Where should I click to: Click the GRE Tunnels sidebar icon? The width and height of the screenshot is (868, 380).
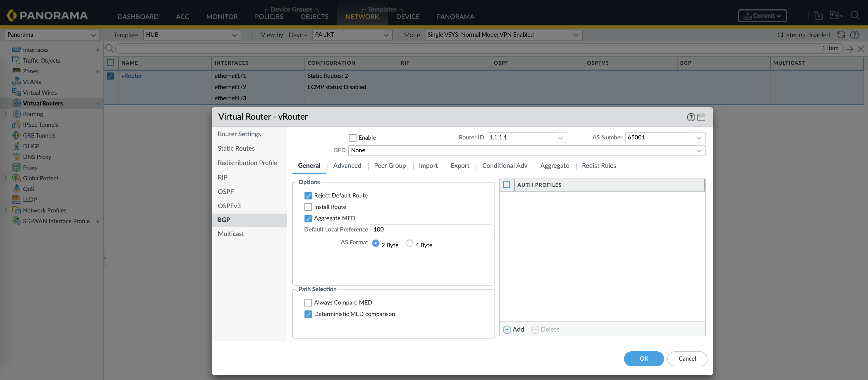point(16,135)
